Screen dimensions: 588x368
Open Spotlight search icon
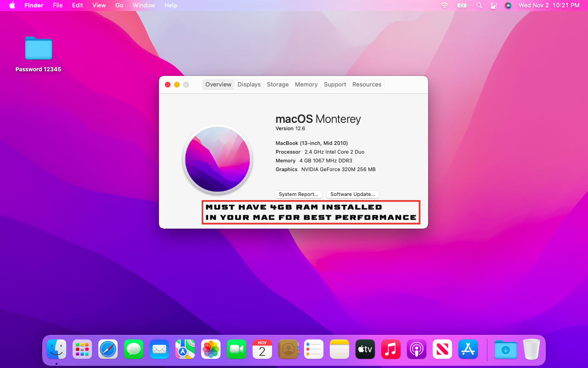point(479,6)
